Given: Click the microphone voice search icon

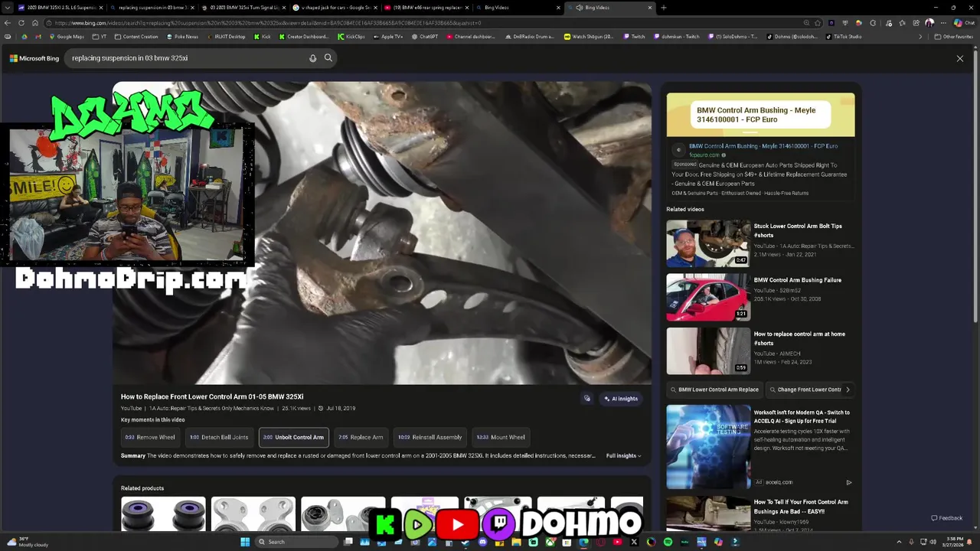Looking at the screenshot, I should point(312,58).
